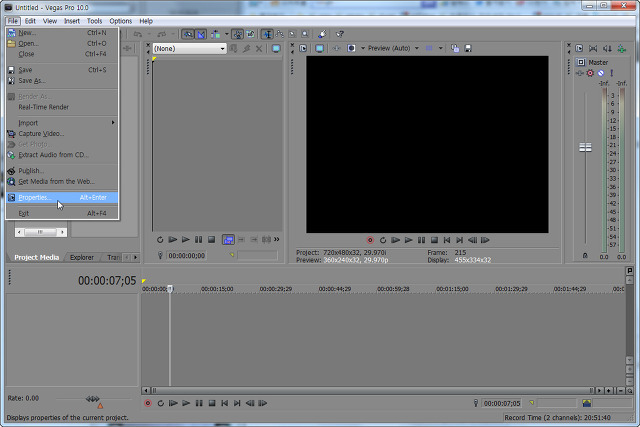640x427 pixels.
Task: Click Pause in video preview
Action: point(421,240)
